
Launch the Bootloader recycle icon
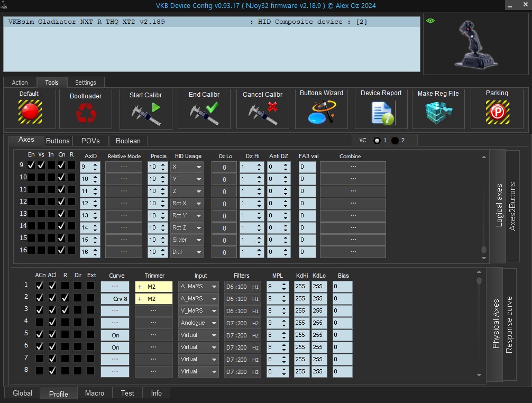pyautogui.click(x=86, y=112)
